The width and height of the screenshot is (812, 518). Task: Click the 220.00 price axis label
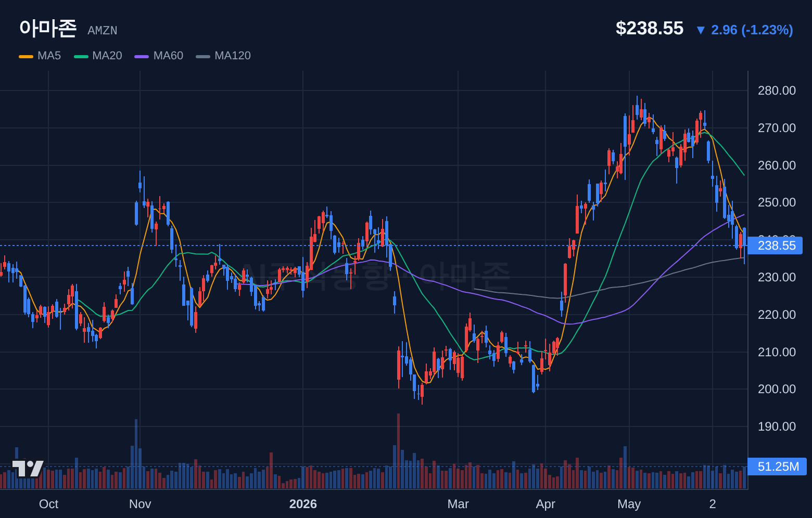tap(777, 315)
